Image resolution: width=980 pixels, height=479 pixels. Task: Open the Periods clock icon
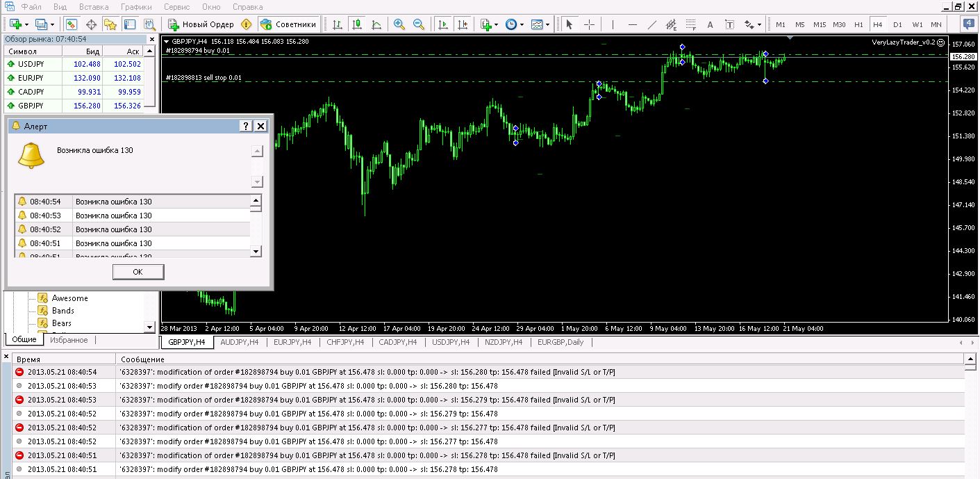click(x=511, y=24)
